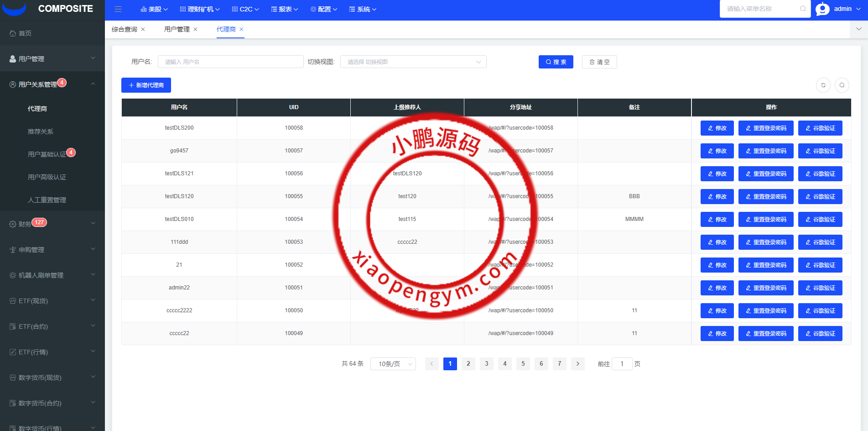Switch to the 用户管理 tab
Image resolution: width=868 pixels, height=431 pixels.
coord(177,29)
